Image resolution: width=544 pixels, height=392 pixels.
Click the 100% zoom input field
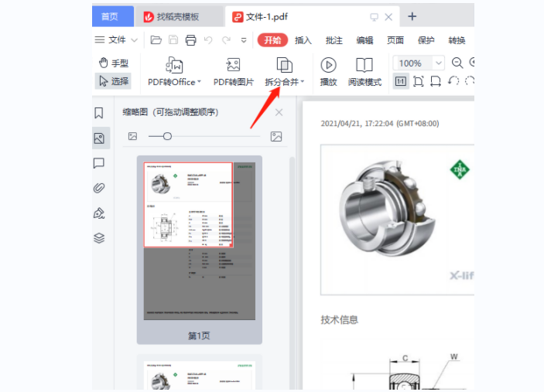tap(412, 63)
